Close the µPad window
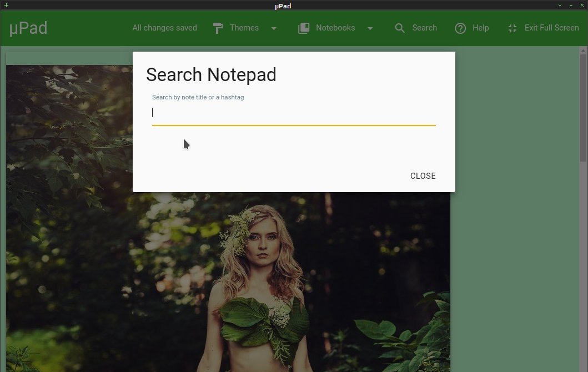Screen dimensions: 588x372 (582, 5)
